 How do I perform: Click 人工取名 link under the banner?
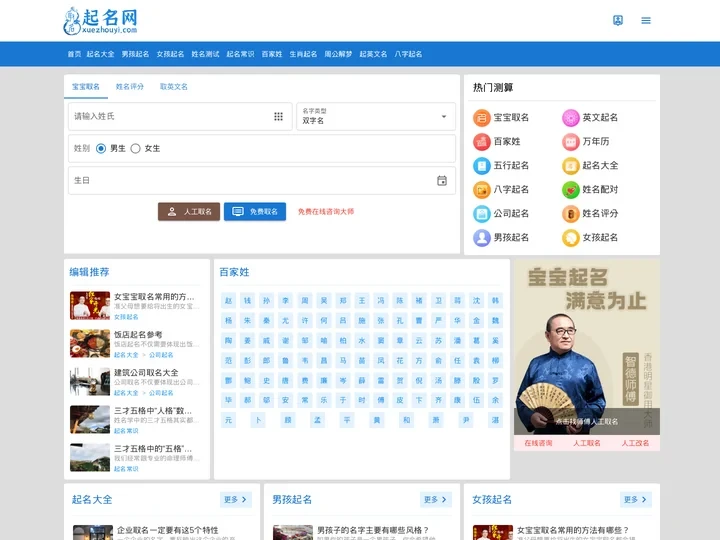587,443
